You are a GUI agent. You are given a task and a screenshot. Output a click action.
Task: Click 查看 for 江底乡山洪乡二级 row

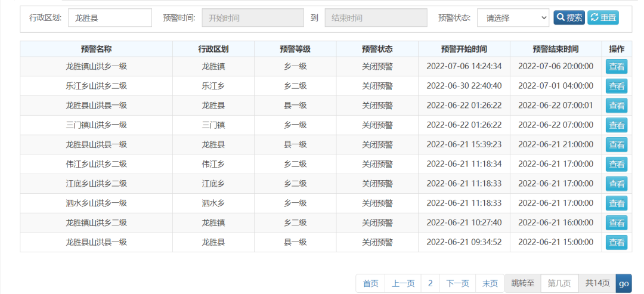(x=616, y=184)
